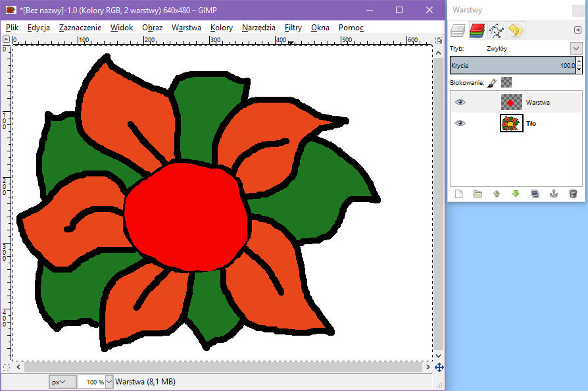Open the Paths tab in the dock
The image size is (588, 391).
(x=496, y=30)
